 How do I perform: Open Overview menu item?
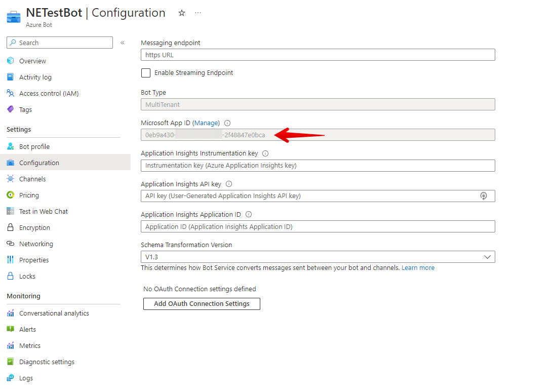pyautogui.click(x=32, y=61)
